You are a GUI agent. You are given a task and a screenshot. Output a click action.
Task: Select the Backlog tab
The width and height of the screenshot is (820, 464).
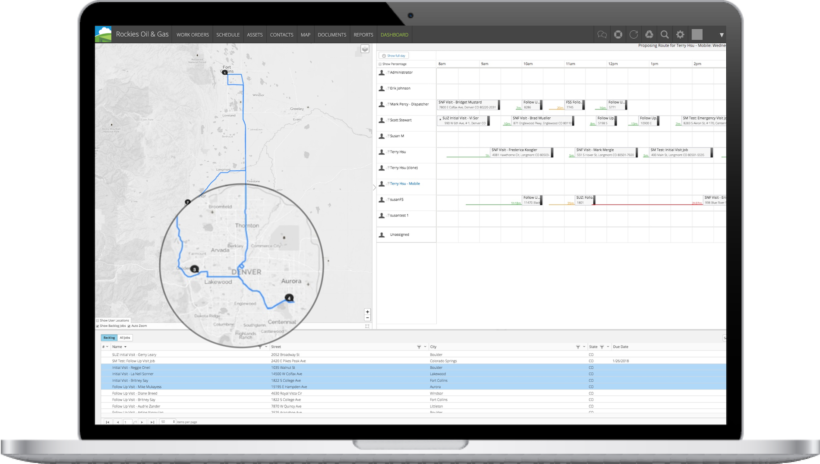[x=109, y=338]
